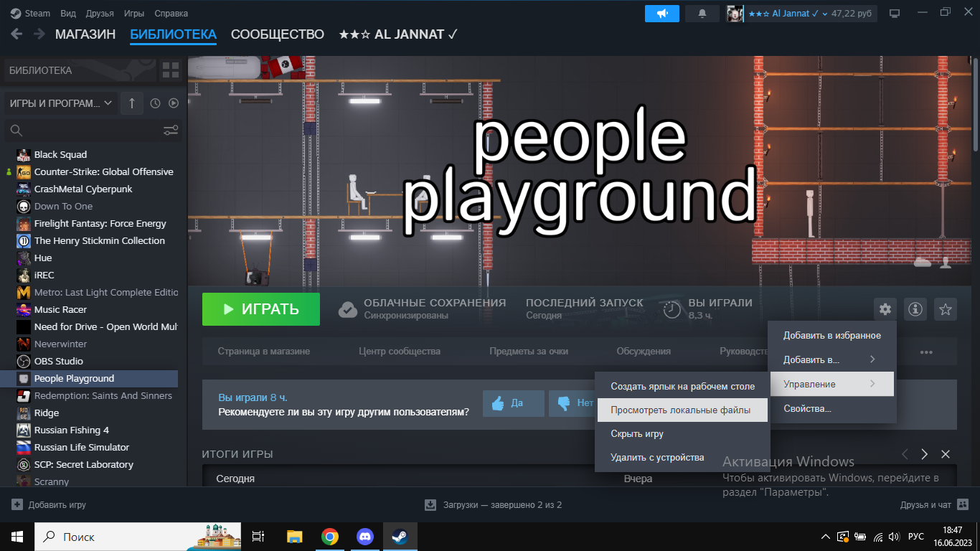Open the Steam menu

tap(31, 14)
